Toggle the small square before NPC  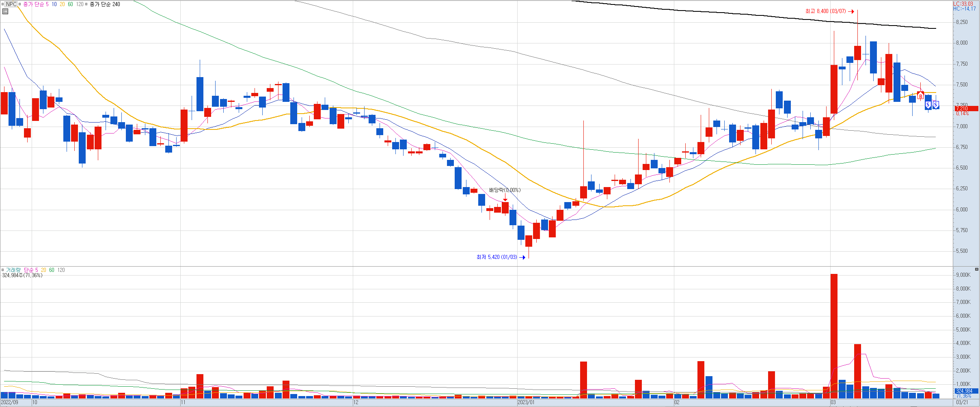[3, 4]
